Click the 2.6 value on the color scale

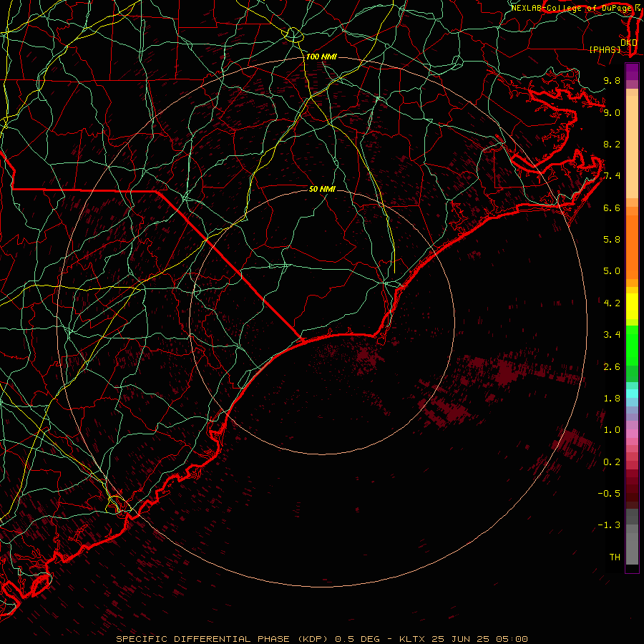(x=612, y=367)
